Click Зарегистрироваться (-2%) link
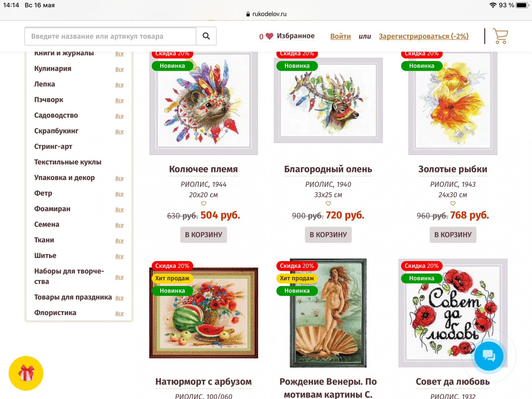The height and width of the screenshot is (399, 532). [x=424, y=36]
